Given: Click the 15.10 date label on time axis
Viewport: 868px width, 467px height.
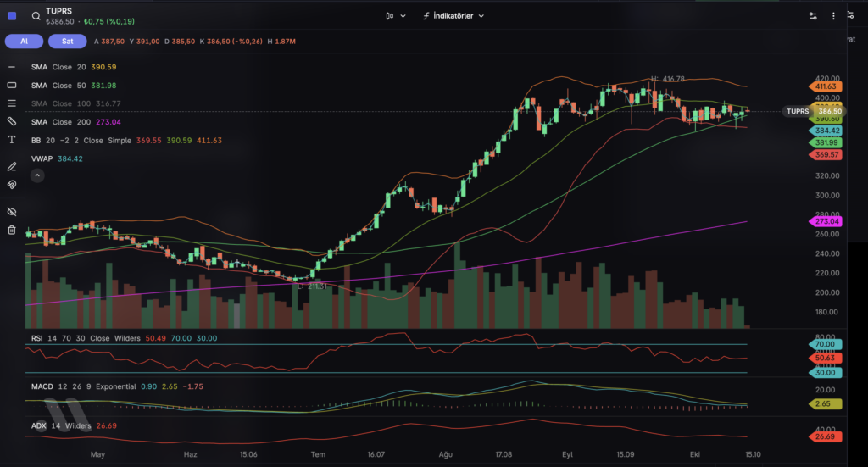Looking at the screenshot, I should (x=753, y=454).
